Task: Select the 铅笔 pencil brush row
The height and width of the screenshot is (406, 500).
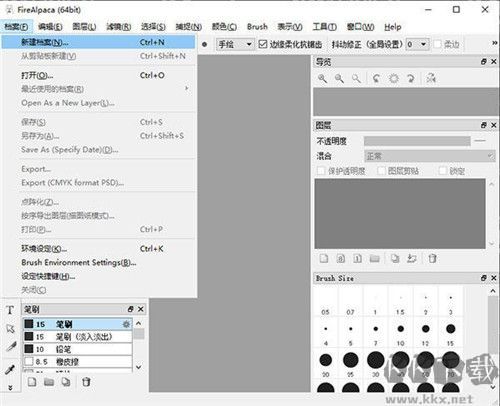Action: point(77,349)
